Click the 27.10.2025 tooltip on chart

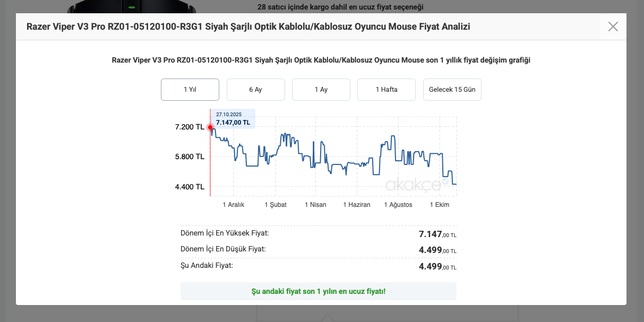(234, 118)
